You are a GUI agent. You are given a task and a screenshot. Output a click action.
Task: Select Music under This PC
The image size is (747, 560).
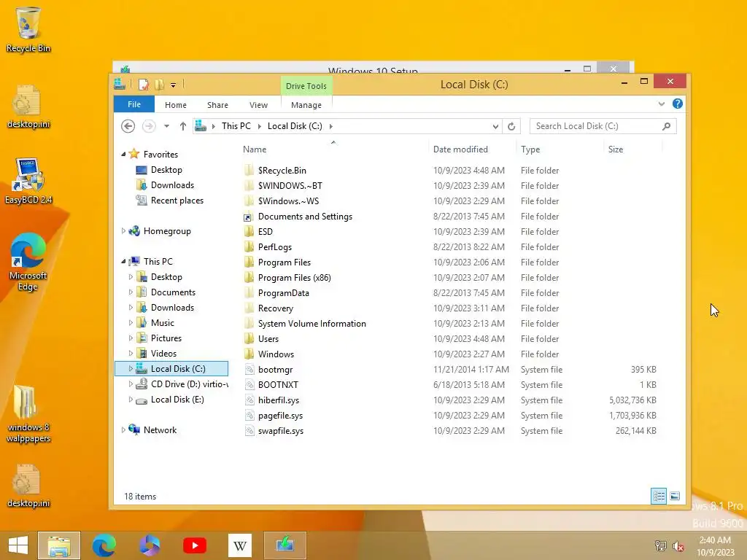[x=163, y=323]
